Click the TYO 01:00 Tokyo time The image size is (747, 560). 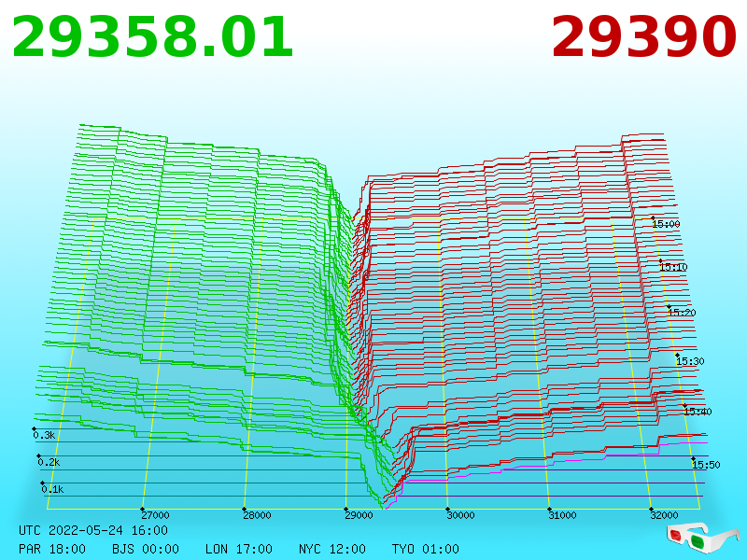click(x=426, y=549)
